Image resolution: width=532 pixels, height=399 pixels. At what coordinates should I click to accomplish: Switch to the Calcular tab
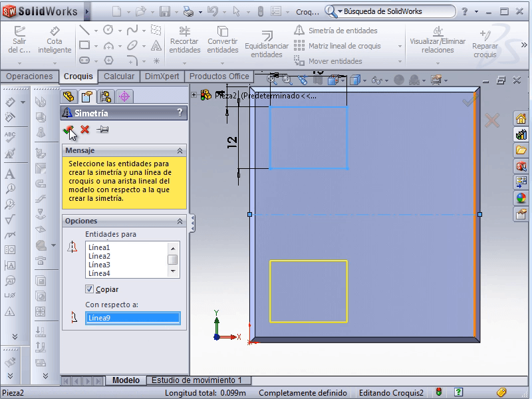coord(119,76)
